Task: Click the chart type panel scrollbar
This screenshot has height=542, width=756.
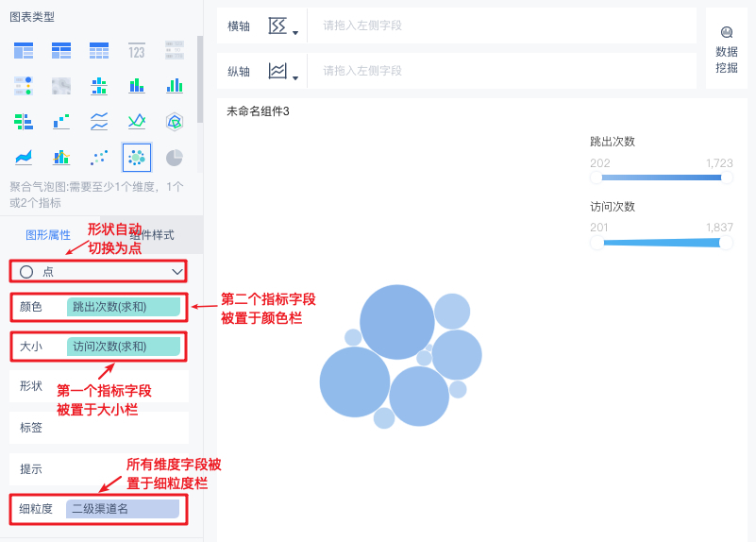Action: [199, 79]
